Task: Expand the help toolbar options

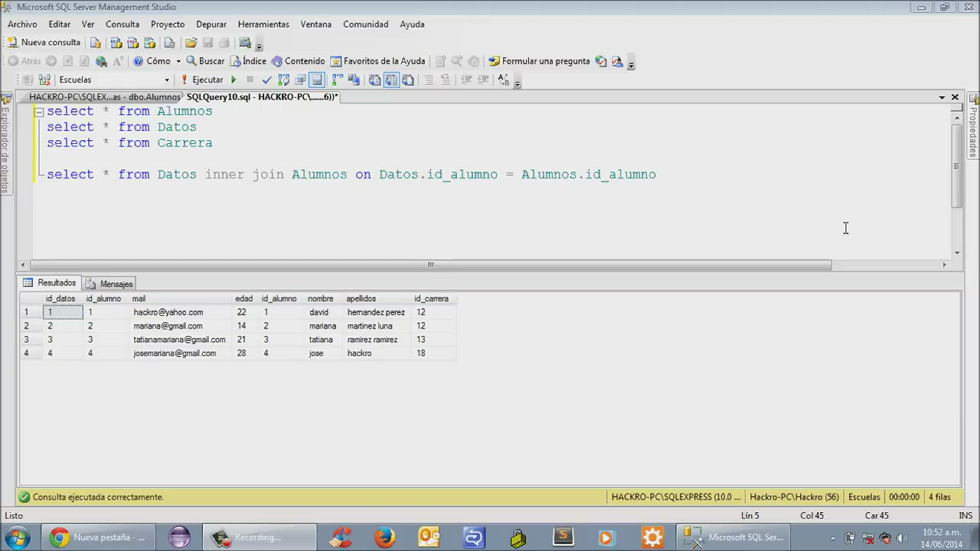Action: [631, 64]
